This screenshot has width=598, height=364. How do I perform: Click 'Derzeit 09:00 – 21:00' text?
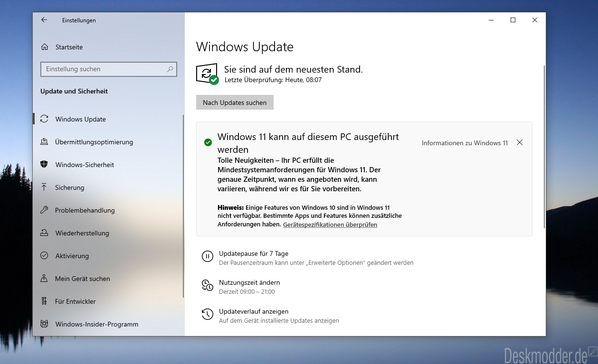point(247,292)
